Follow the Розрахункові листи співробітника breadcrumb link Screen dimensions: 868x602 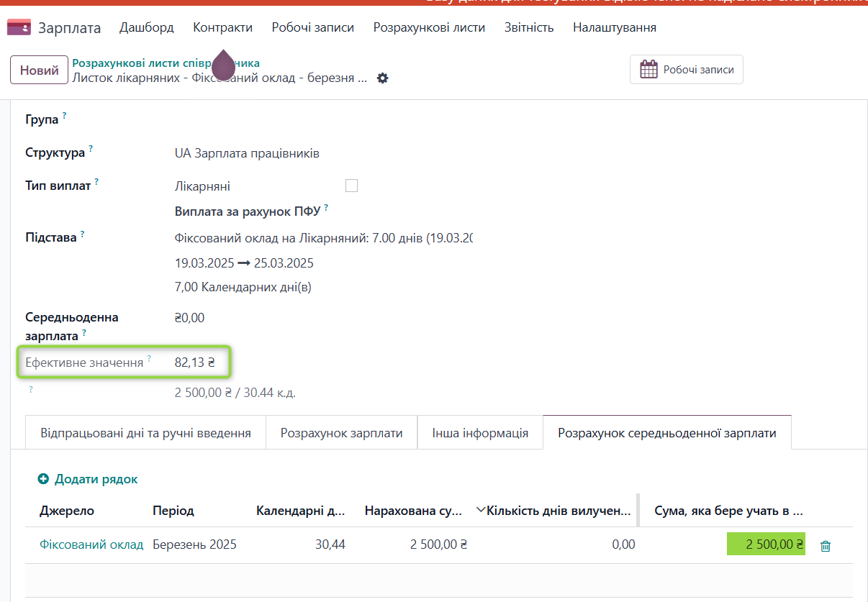pyautogui.click(x=166, y=63)
